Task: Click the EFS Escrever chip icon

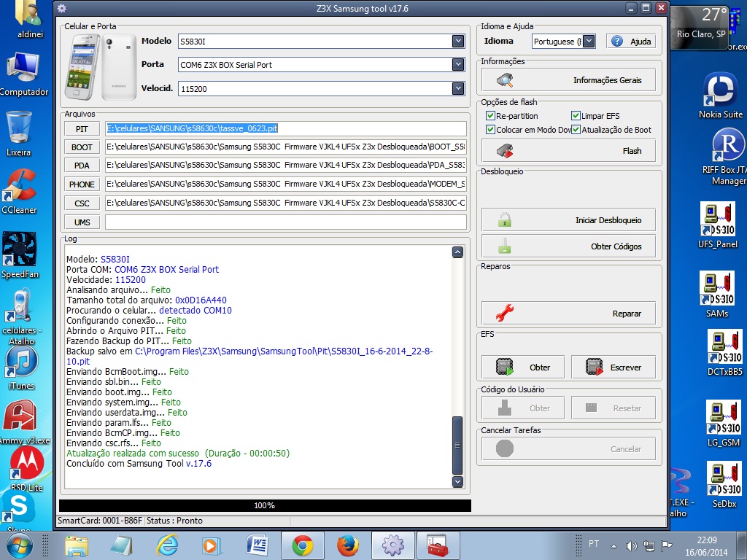Action: 594,367
